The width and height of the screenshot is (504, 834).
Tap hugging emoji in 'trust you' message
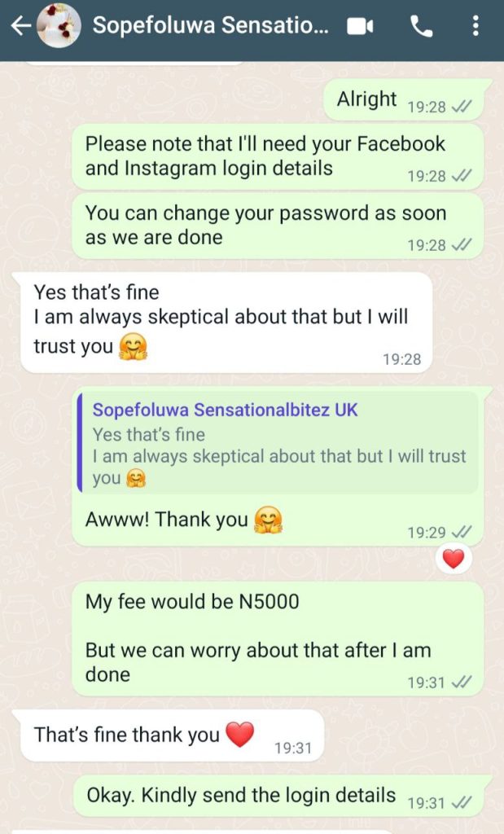133,347
